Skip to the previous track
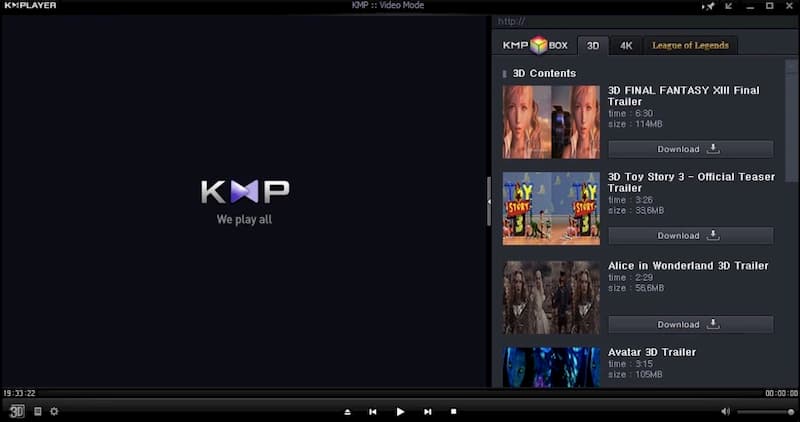800x422 pixels. coord(373,412)
